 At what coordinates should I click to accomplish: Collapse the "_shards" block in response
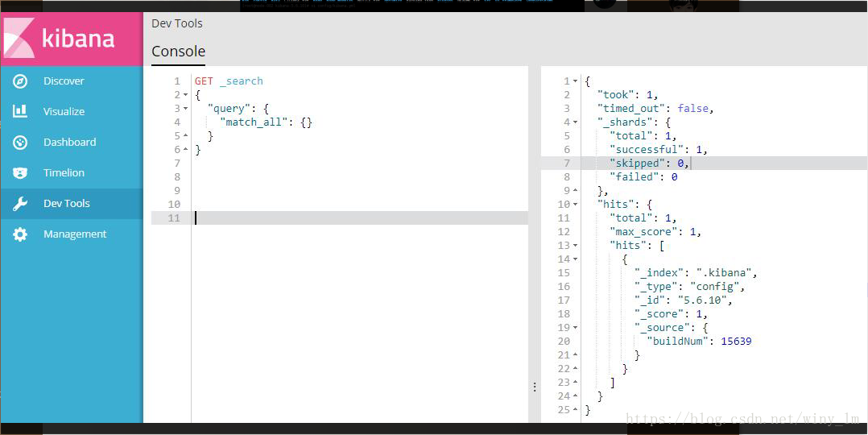[x=575, y=122]
